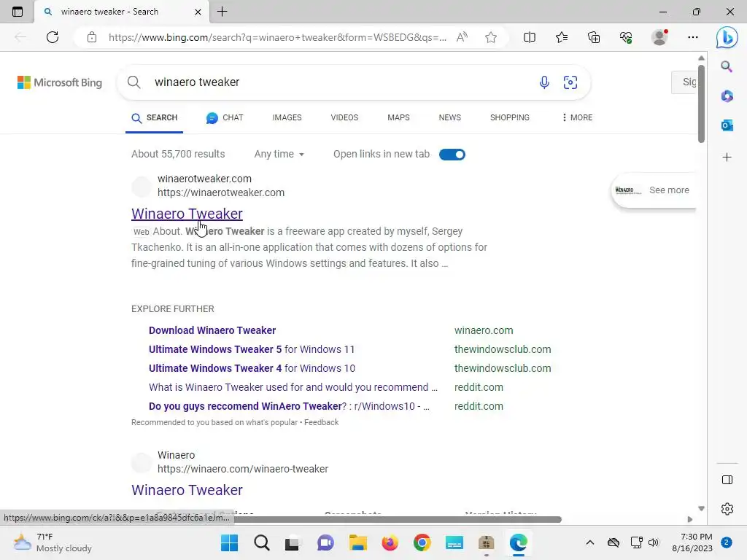Click the vertical page scrollbar thumb
Image resolution: width=747 pixels, height=560 pixels.
(x=701, y=103)
